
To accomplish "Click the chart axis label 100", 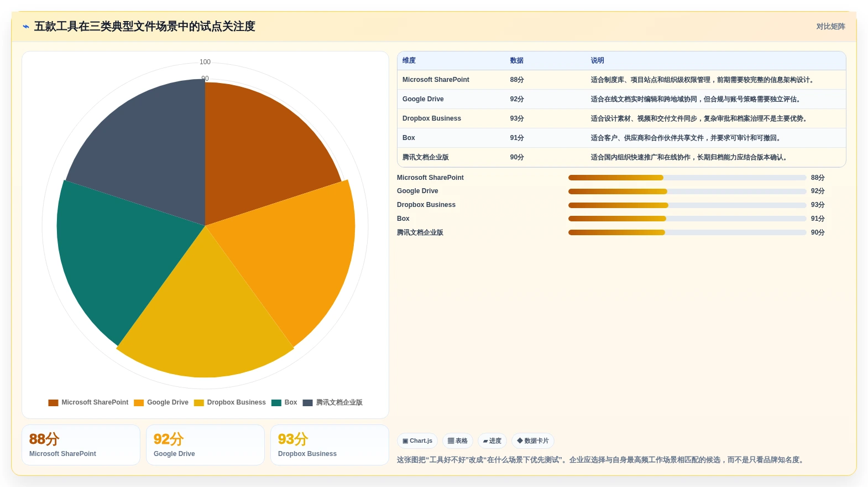I will pos(205,62).
